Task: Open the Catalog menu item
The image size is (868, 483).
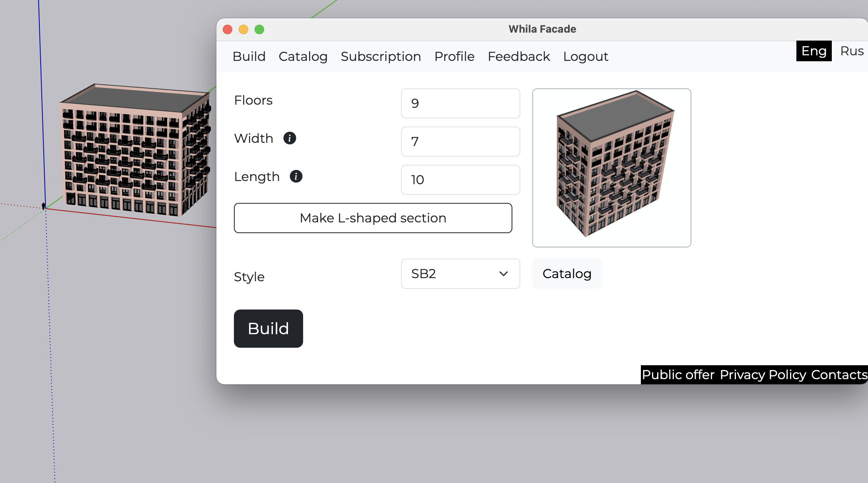Action: click(x=303, y=56)
